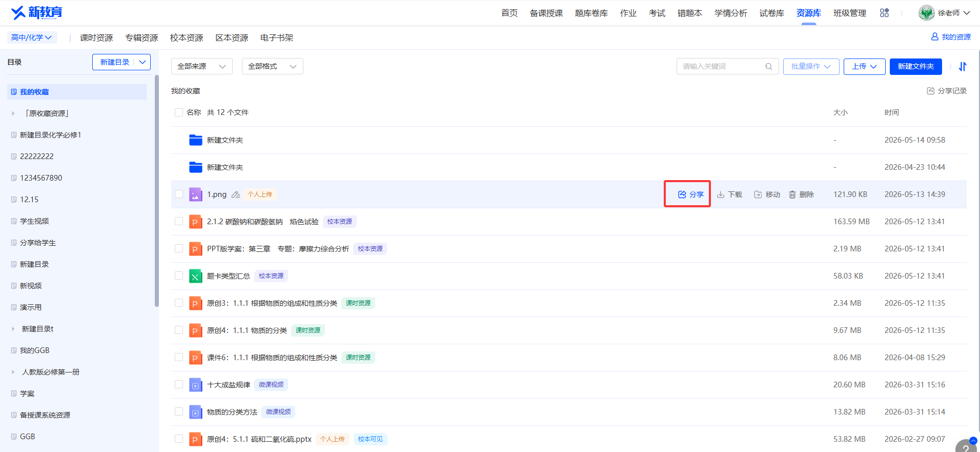The height and width of the screenshot is (452, 980).
Task: Click the 新建文件夹 button
Action: tap(916, 66)
